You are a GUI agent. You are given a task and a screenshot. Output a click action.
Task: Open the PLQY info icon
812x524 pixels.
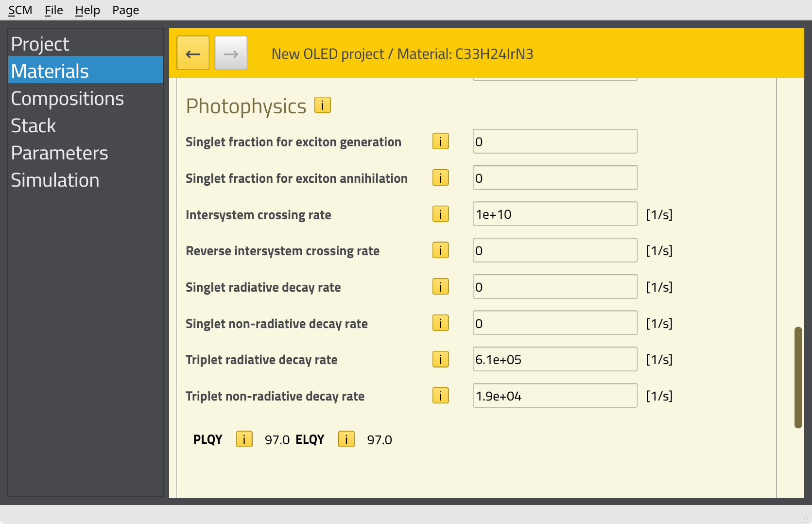pyautogui.click(x=244, y=439)
